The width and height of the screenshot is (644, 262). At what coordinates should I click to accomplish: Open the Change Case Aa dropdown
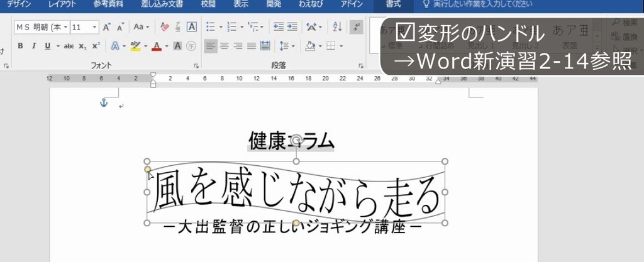142,27
